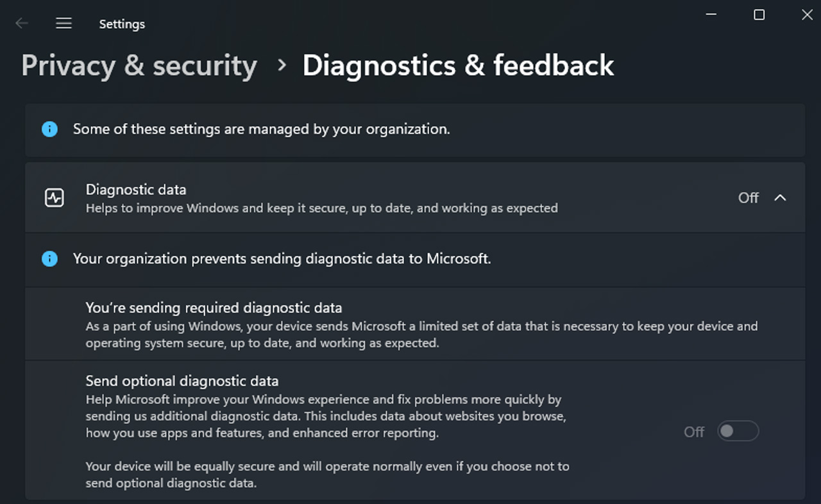
Task: Minimize the Settings window
Action: click(x=711, y=15)
